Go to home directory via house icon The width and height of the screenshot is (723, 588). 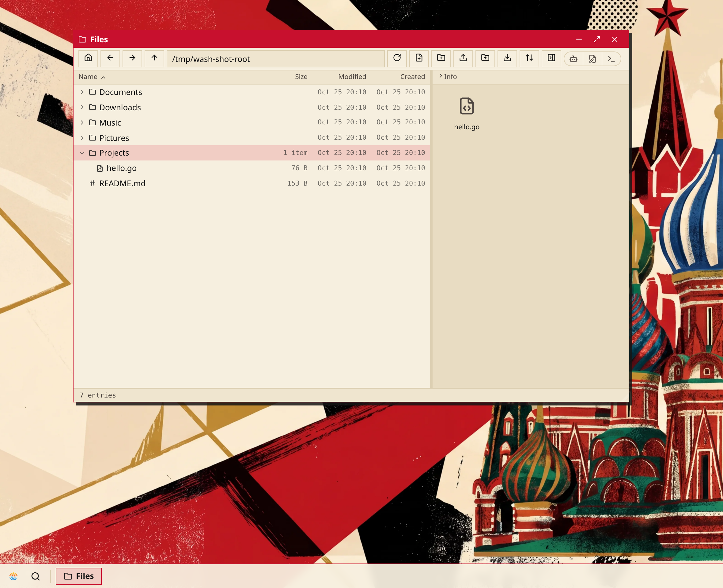[x=88, y=58]
